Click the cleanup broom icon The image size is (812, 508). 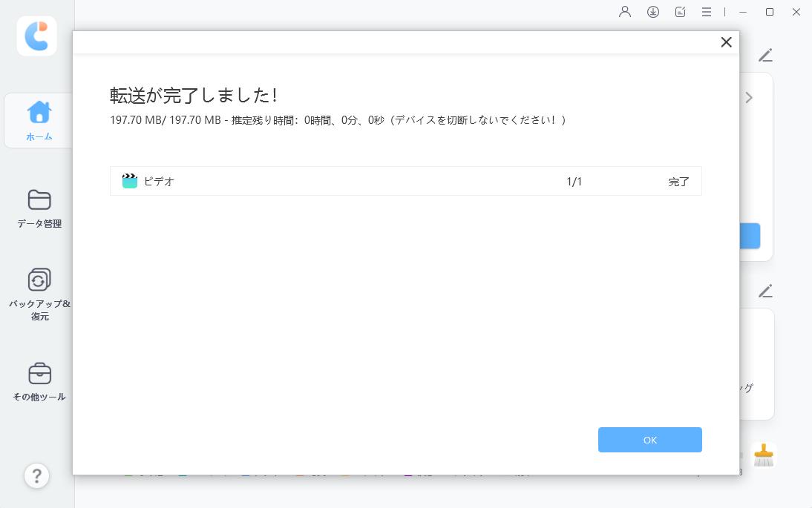763,455
